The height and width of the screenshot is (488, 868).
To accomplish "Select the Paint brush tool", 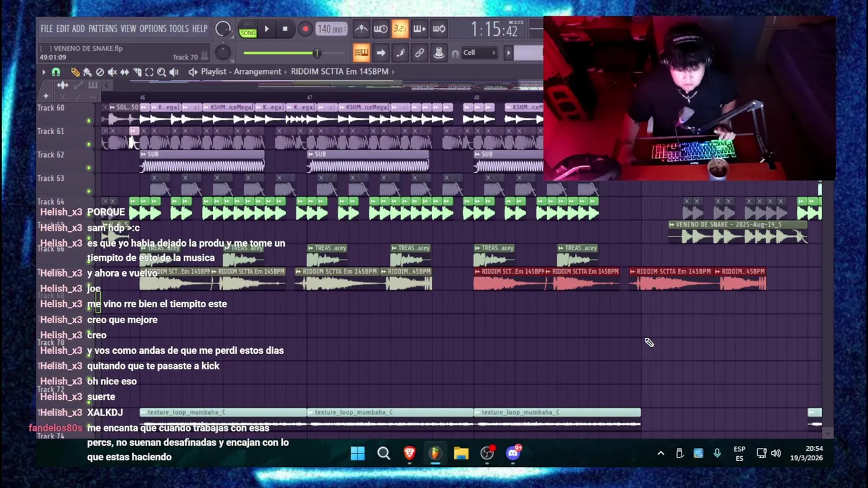I will click(87, 72).
